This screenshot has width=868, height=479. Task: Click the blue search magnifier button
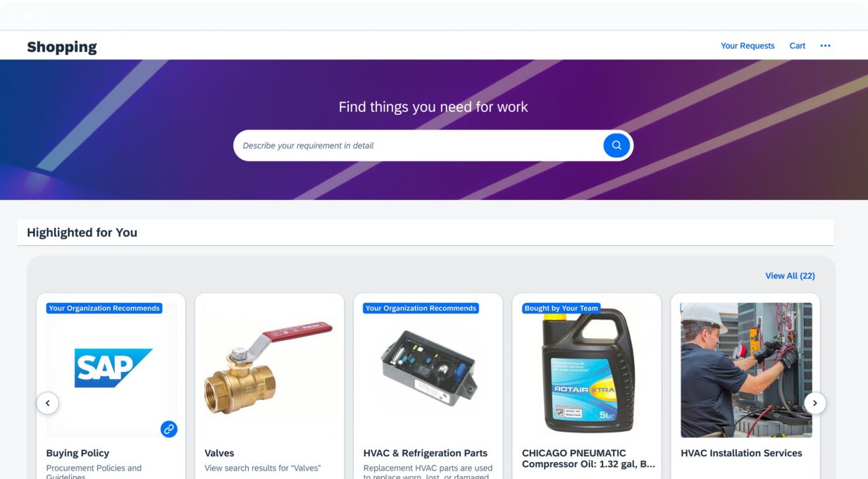pyautogui.click(x=616, y=145)
